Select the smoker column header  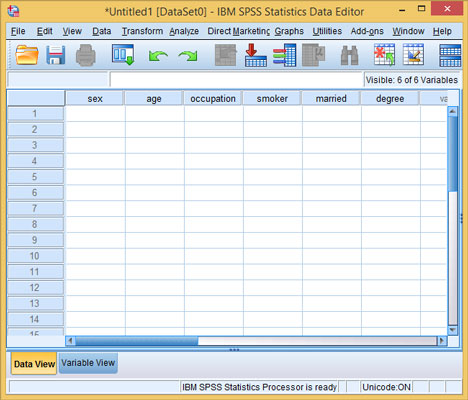coord(272,99)
